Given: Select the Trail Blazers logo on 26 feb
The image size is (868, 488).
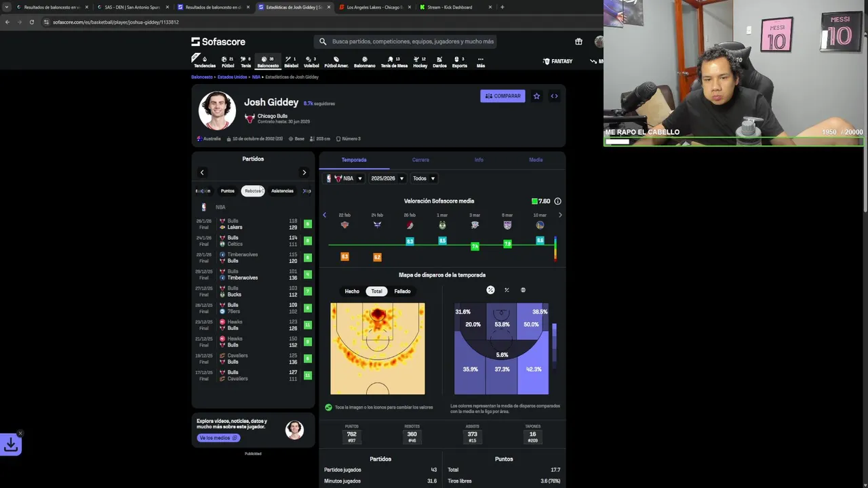Looking at the screenshot, I should [x=410, y=225].
